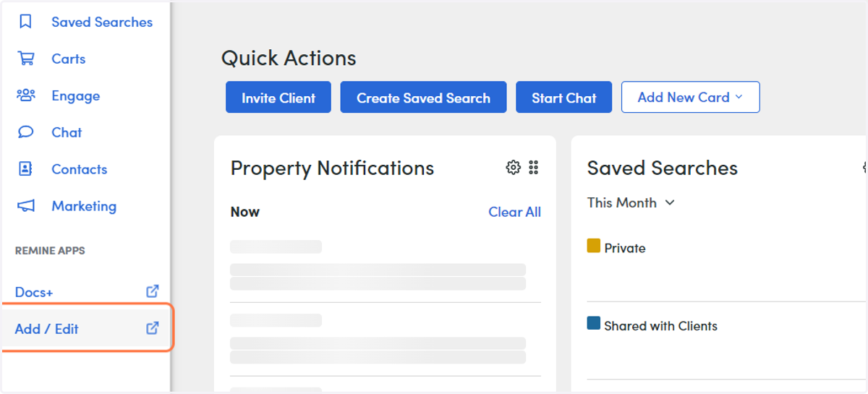Click external link icon beside Add / Edit

[153, 328]
